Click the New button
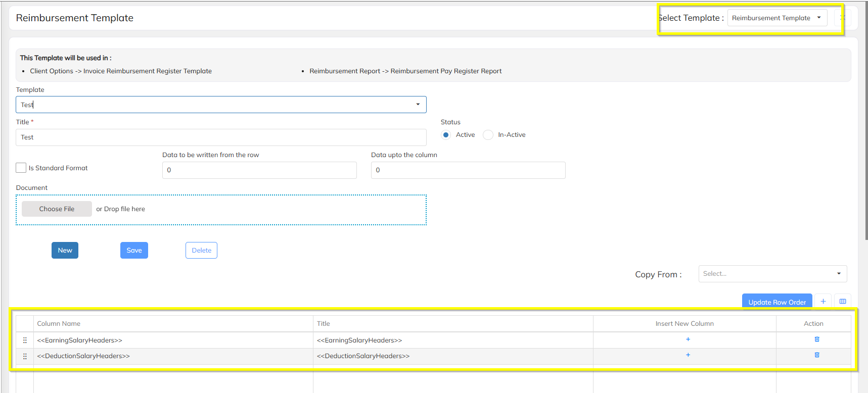This screenshot has width=868, height=393. [65, 251]
